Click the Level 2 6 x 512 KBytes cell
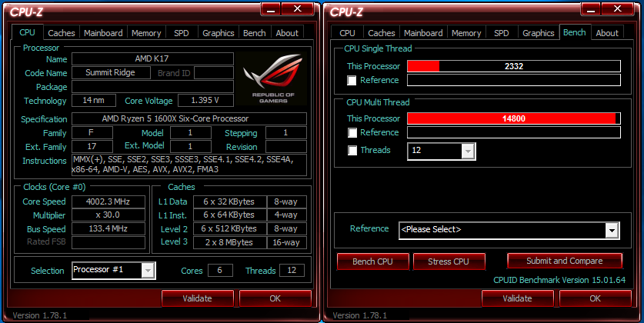 tap(229, 228)
